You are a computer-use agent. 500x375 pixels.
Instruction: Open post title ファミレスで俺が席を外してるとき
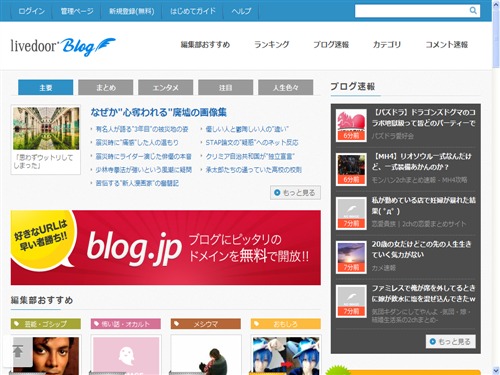424,294
